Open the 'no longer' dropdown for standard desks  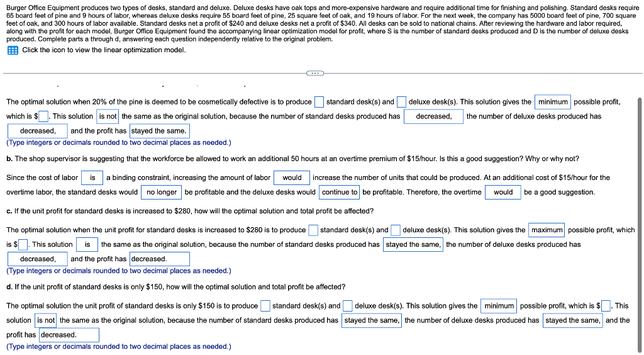pos(162,193)
